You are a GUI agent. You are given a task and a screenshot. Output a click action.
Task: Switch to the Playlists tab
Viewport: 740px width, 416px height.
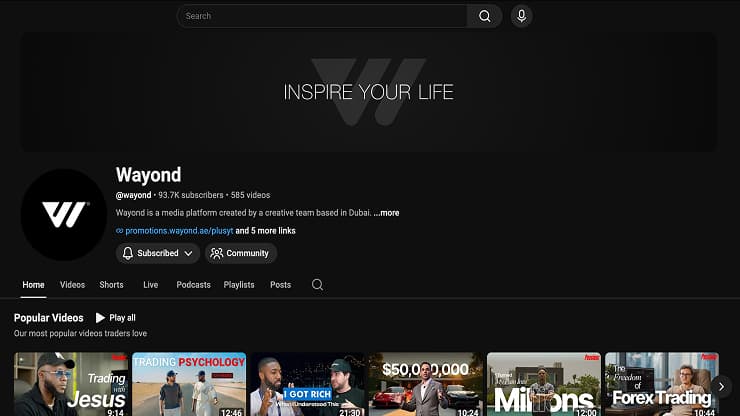point(239,285)
